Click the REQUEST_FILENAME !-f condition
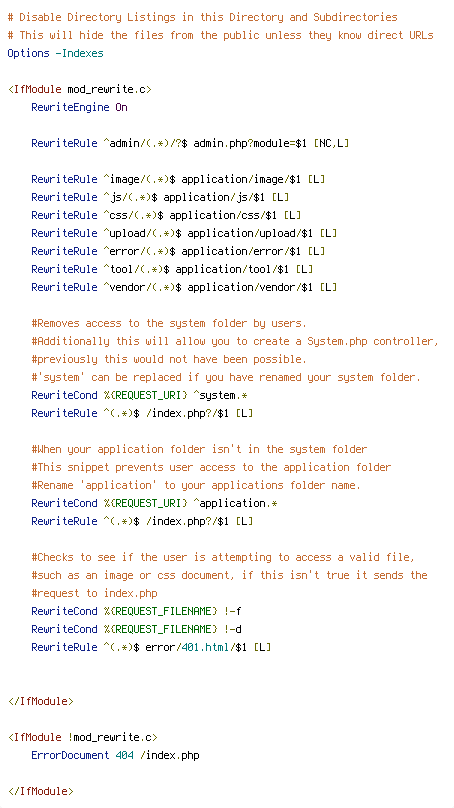454x808 pixels. pos(136,611)
